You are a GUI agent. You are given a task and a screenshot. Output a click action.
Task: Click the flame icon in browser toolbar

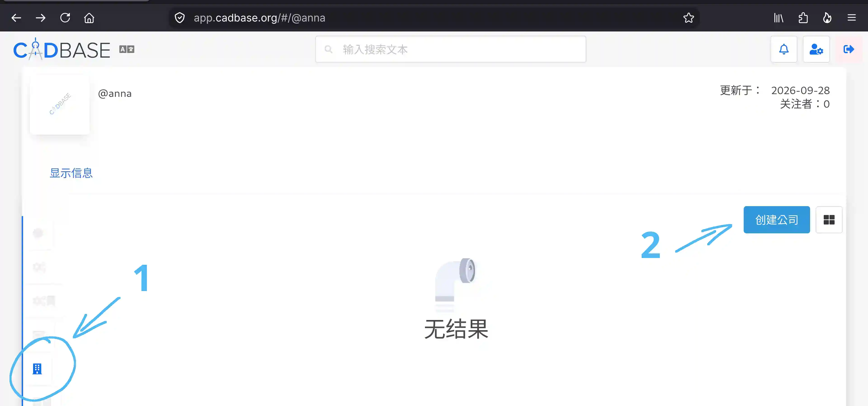tap(827, 18)
